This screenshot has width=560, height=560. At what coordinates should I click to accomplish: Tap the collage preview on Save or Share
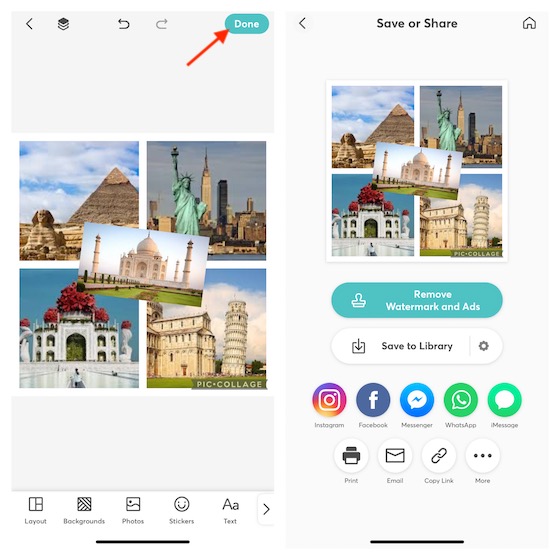tap(417, 171)
